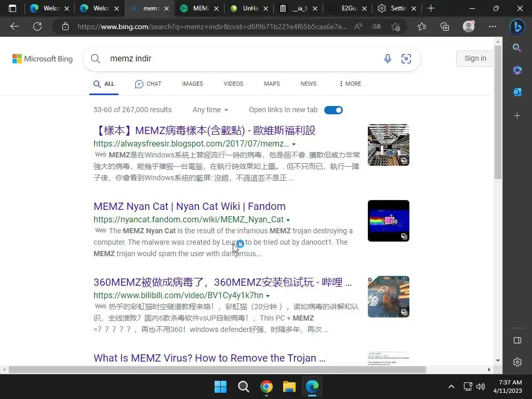
Task: Open the nyancat.fandom.com URL link
Action: (188, 220)
